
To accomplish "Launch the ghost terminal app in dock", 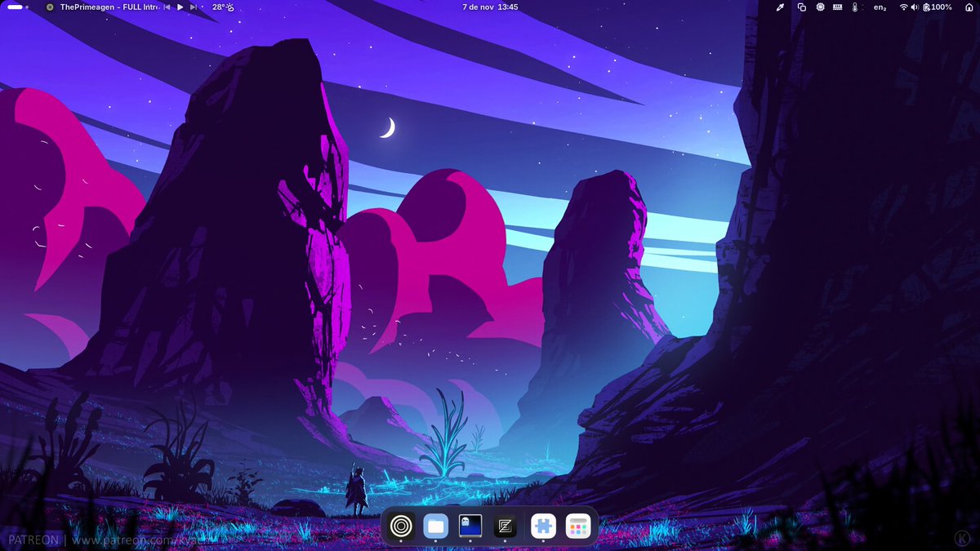I will (x=470, y=526).
